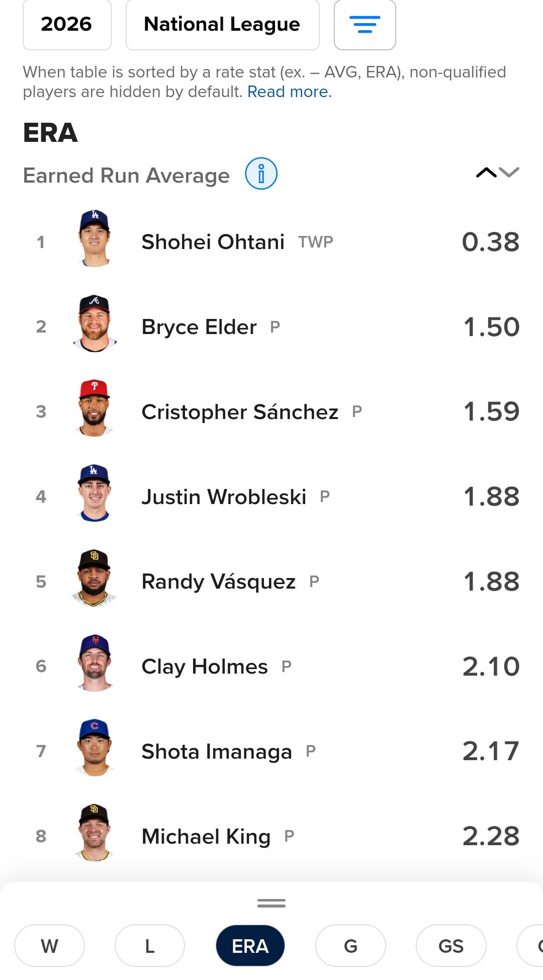Tap Clay Holmes's Mets headshot

95,664
